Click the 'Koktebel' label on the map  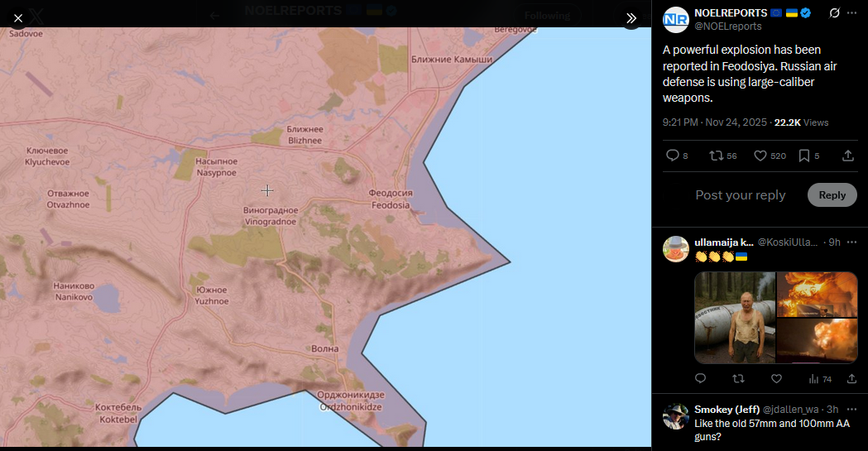point(117,420)
